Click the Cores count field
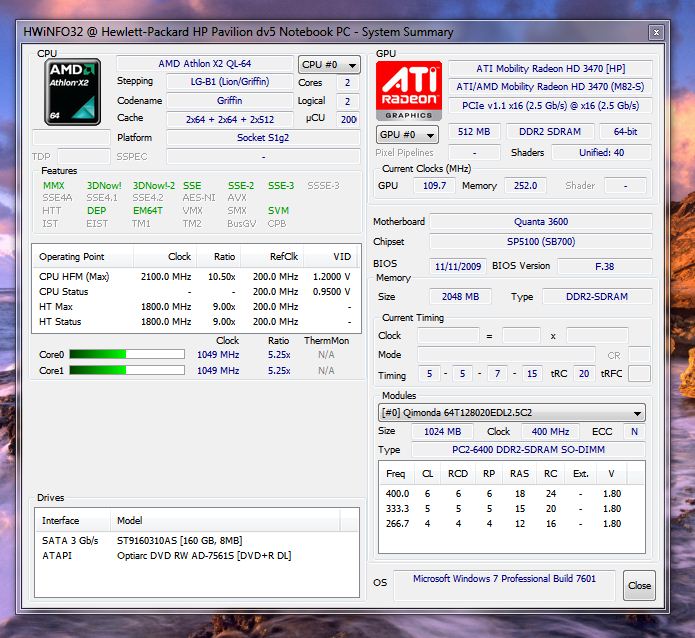The image size is (695, 638). coord(348,82)
